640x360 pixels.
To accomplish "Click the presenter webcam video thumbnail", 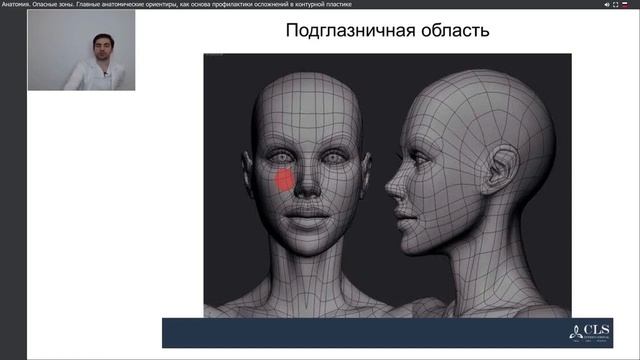I will (81, 50).
